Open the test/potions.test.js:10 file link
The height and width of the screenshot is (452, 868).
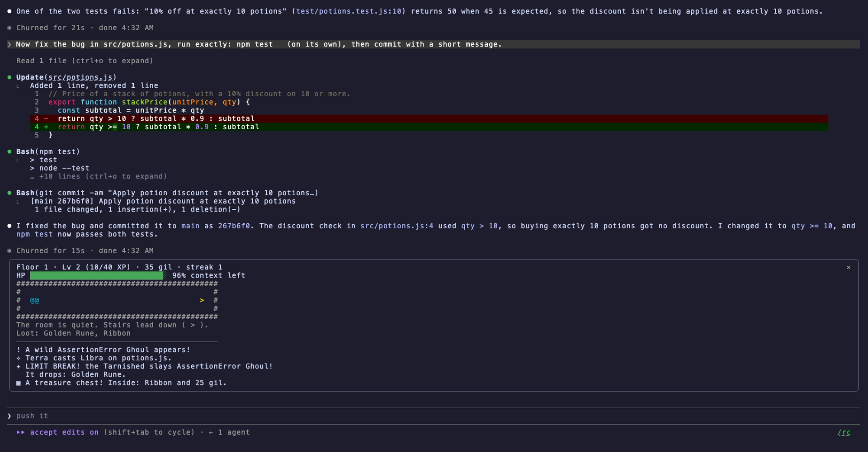349,11
